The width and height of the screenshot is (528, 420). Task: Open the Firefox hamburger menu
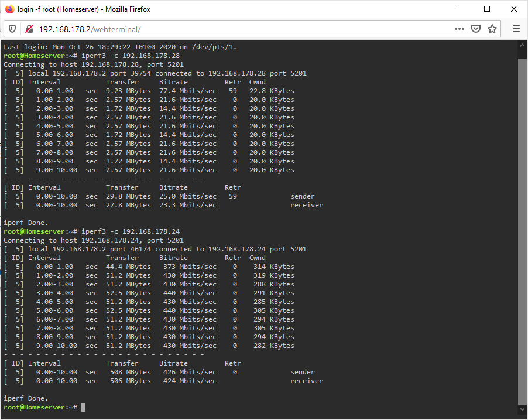tap(516, 29)
